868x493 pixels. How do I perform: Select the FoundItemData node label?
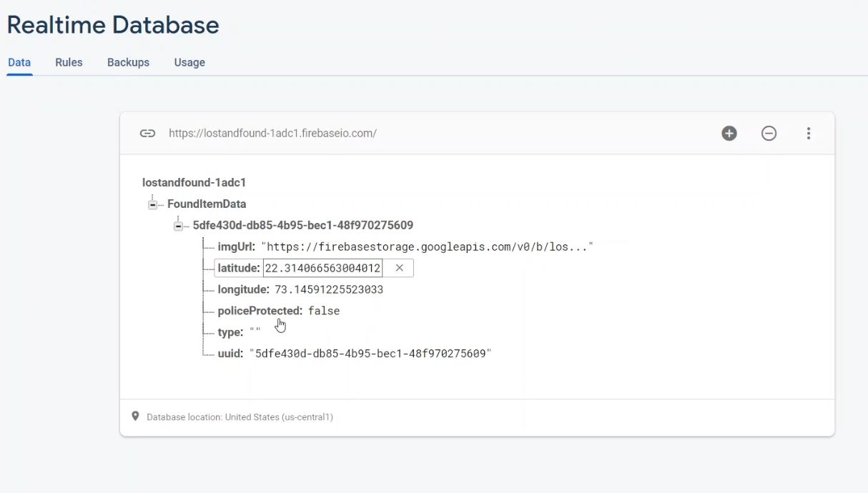click(x=207, y=204)
